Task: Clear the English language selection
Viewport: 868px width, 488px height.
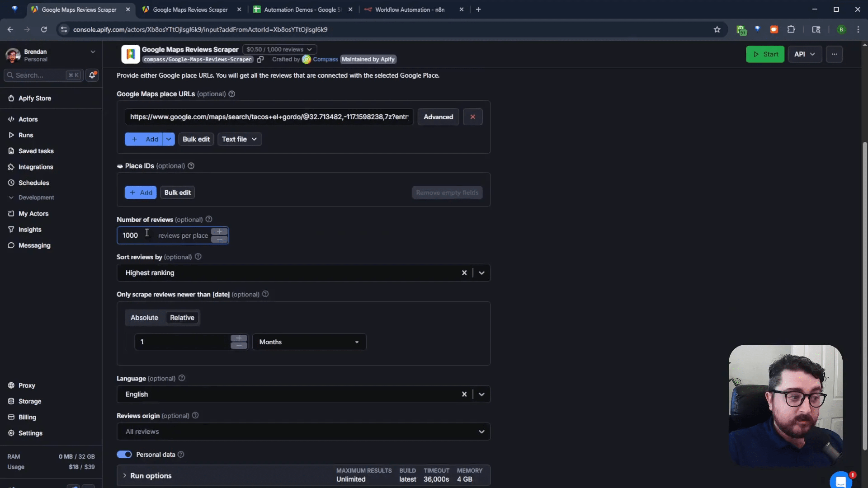Action: (464, 394)
